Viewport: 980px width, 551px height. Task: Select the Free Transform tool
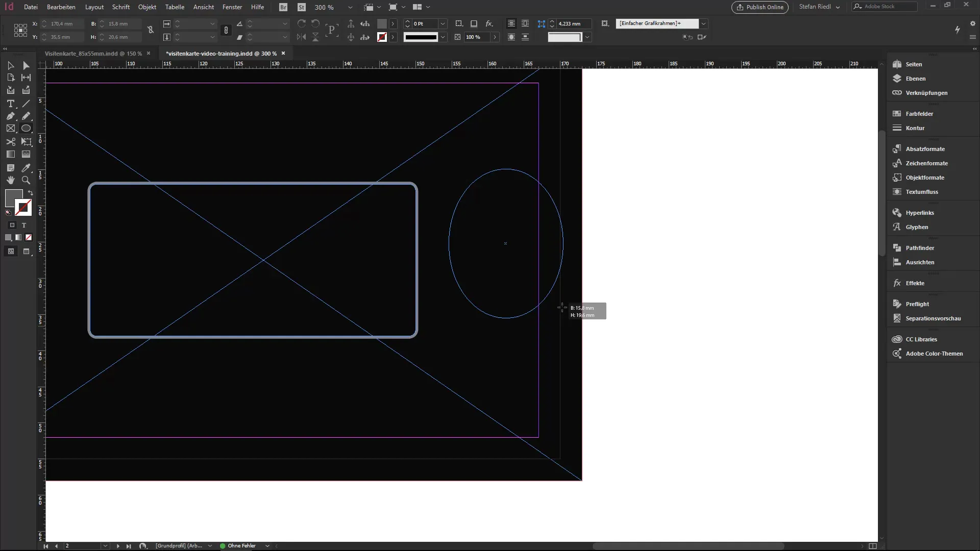pyautogui.click(x=26, y=142)
